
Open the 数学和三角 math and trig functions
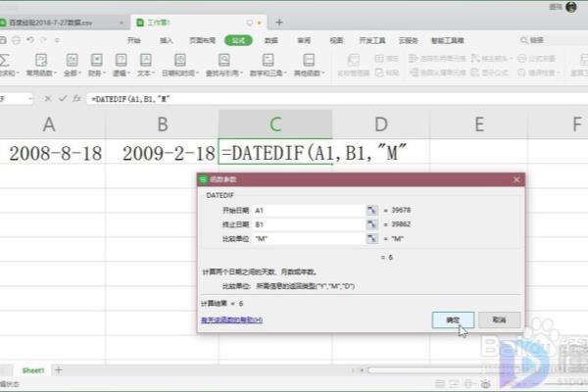(x=268, y=65)
